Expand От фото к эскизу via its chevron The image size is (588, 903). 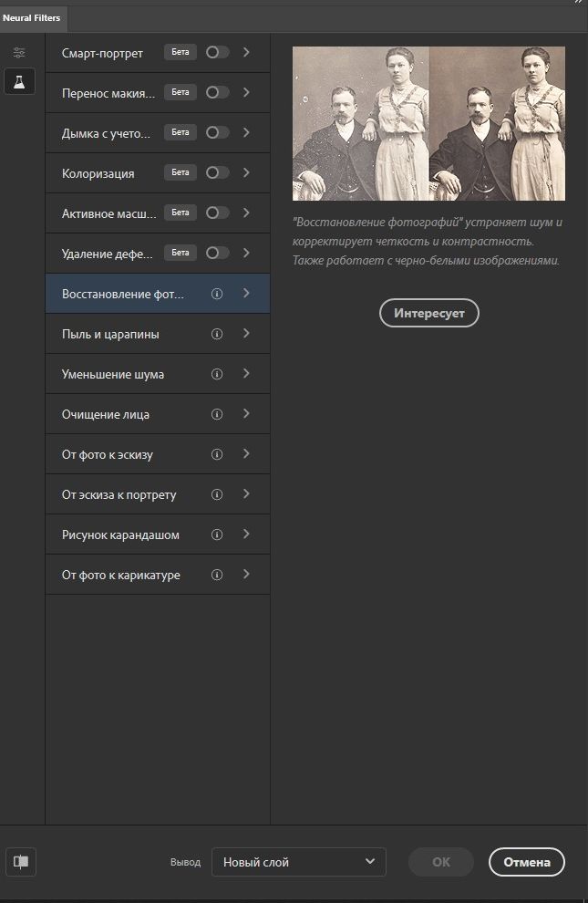coord(246,454)
